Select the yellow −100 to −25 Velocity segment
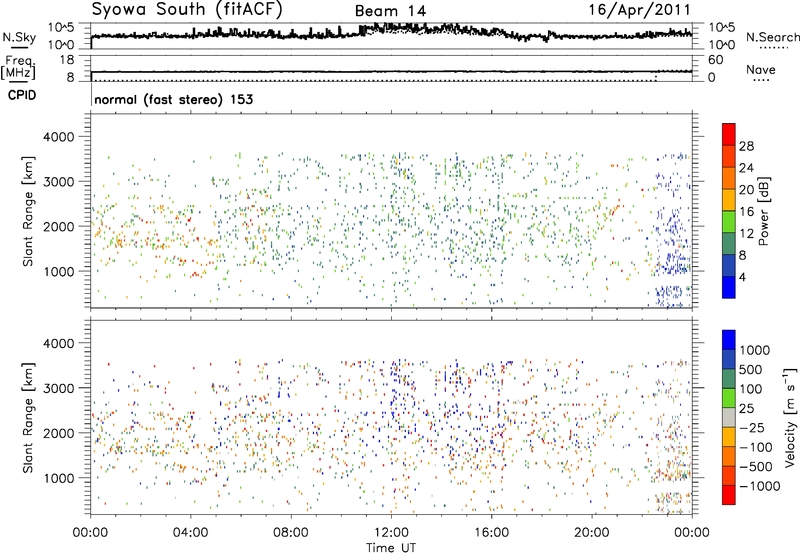Screen dimensions: 800x554 tap(729, 437)
